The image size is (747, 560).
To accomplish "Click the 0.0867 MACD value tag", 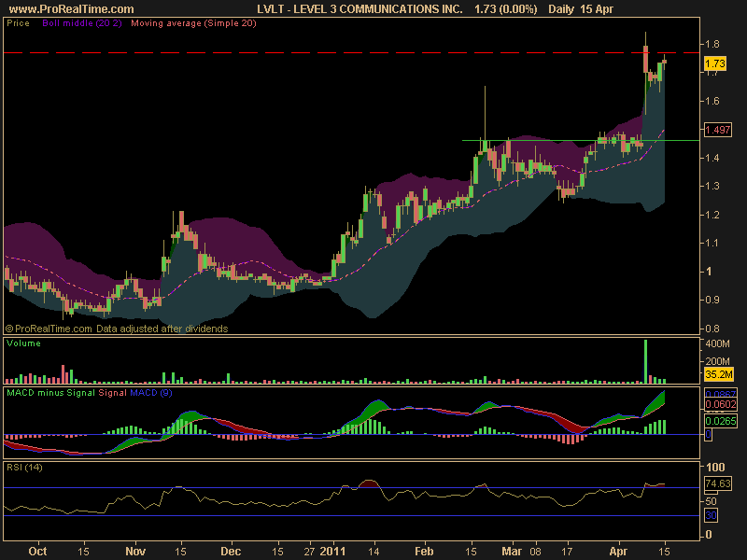I will coord(720,394).
